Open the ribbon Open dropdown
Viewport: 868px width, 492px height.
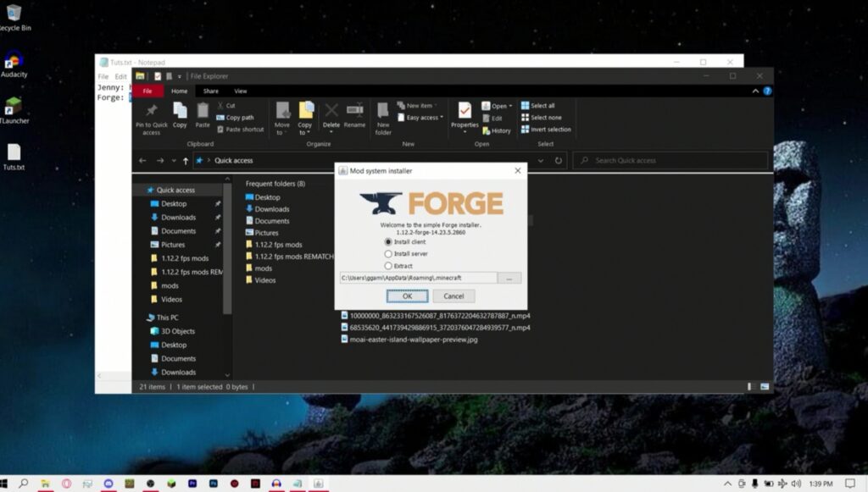(x=497, y=106)
